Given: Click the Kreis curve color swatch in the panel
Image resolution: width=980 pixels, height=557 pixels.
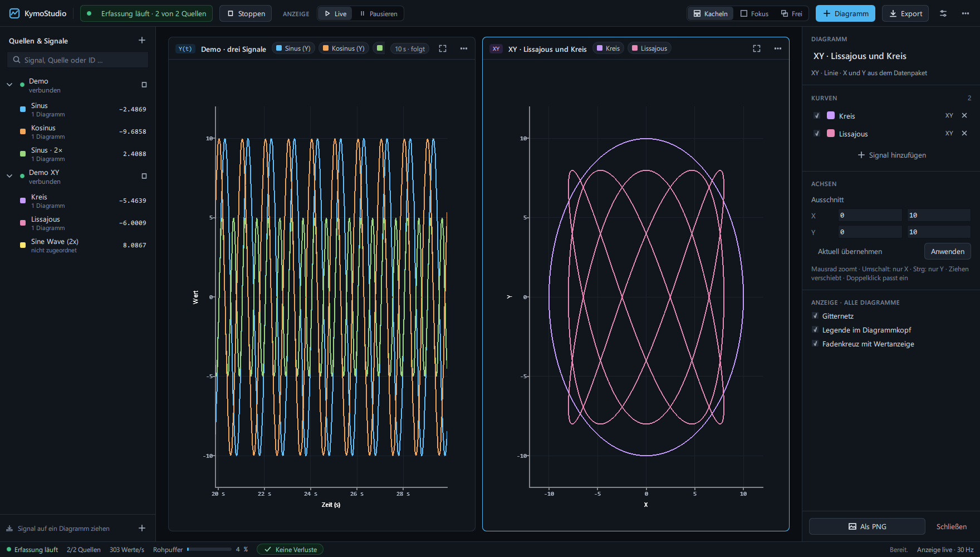Looking at the screenshot, I should point(831,115).
